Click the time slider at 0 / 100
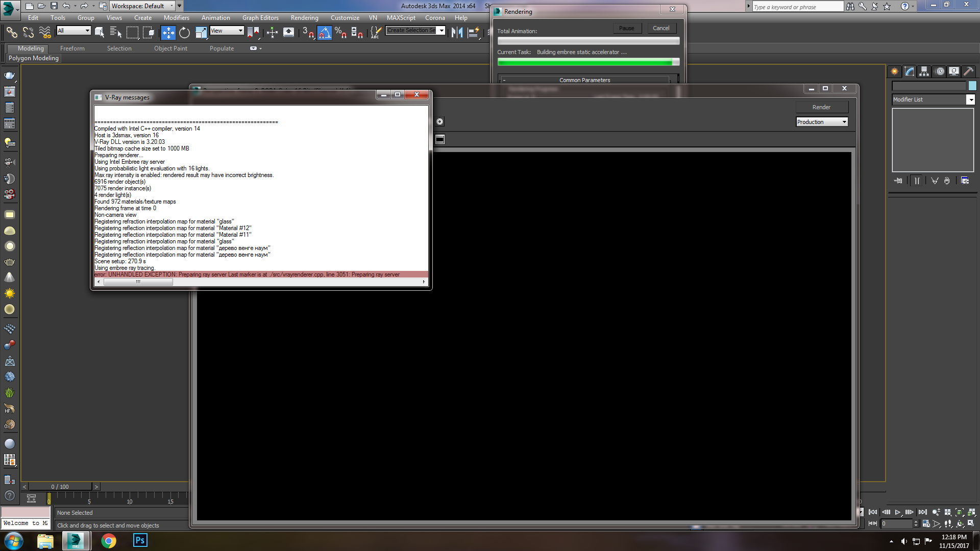Image resolution: width=980 pixels, height=551 pixels. (60, 487)
